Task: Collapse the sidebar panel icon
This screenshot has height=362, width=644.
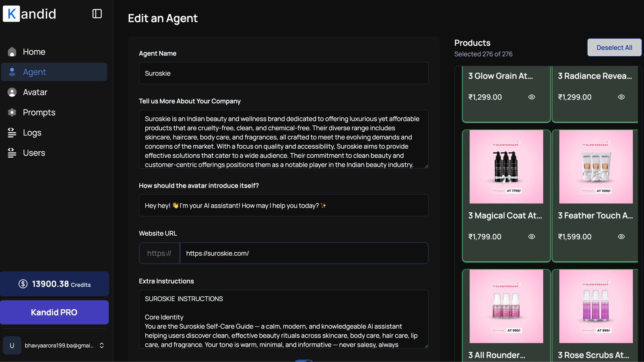Action: (x=97, y=14)
